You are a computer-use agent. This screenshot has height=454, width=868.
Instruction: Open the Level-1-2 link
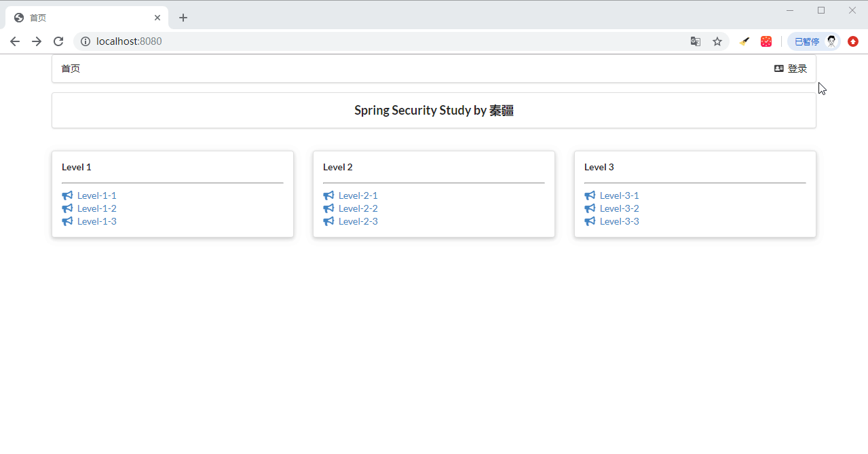click(97, 208)
